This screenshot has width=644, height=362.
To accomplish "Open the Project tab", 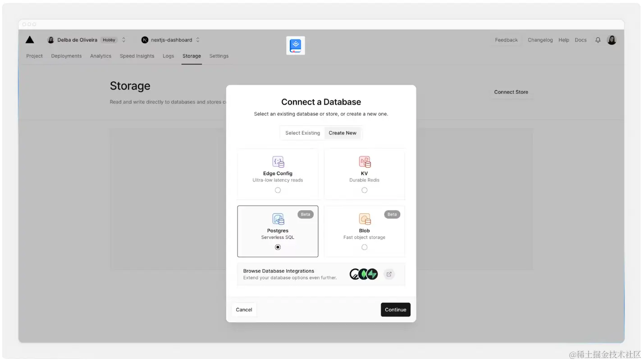I will 35,56.
